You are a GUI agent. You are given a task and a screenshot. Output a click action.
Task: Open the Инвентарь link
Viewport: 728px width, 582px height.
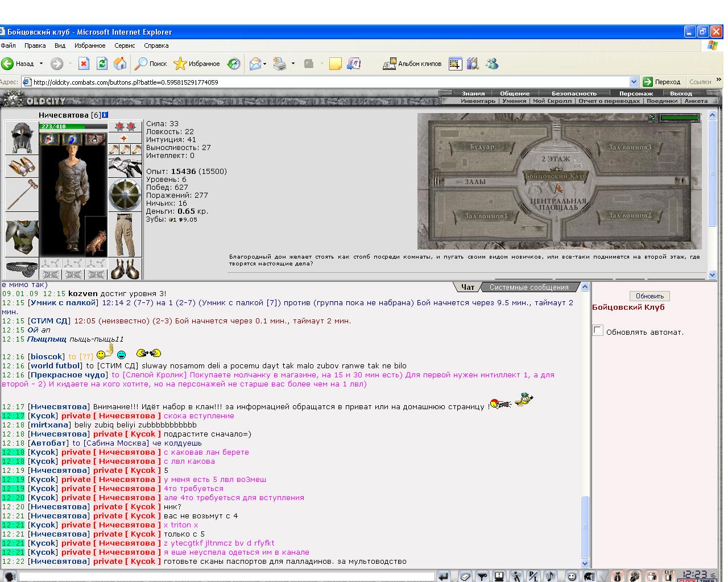tap(478, 101)
